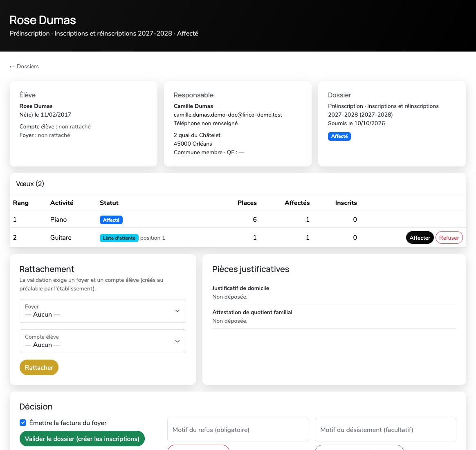
Task: Click the address line 2 quai du Châtelet
Action: [197, 135]
